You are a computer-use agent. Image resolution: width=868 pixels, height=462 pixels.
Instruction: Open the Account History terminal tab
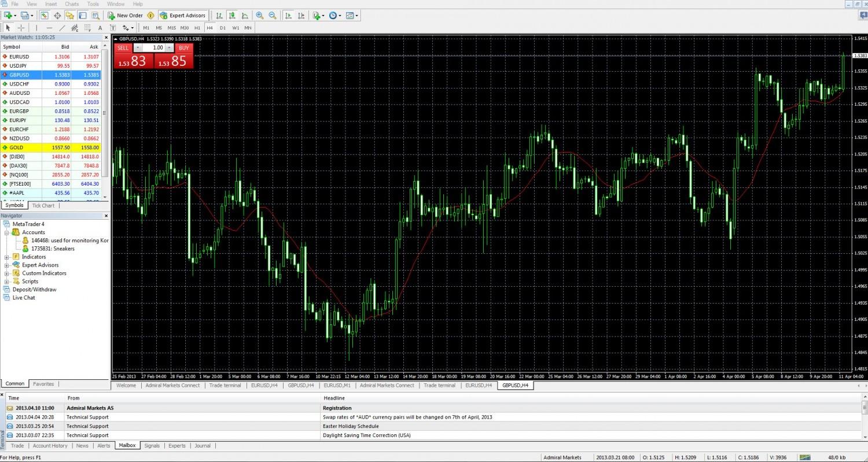[50, 446]
